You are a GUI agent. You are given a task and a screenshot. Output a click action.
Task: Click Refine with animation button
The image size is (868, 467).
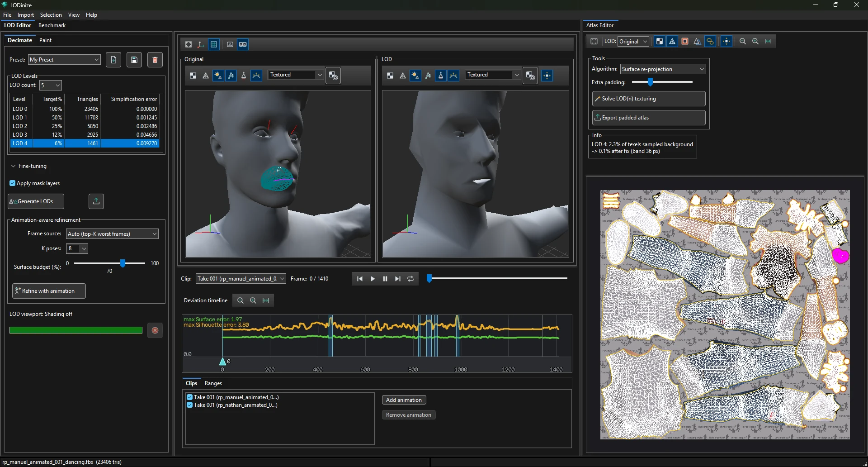pos(49,291)
